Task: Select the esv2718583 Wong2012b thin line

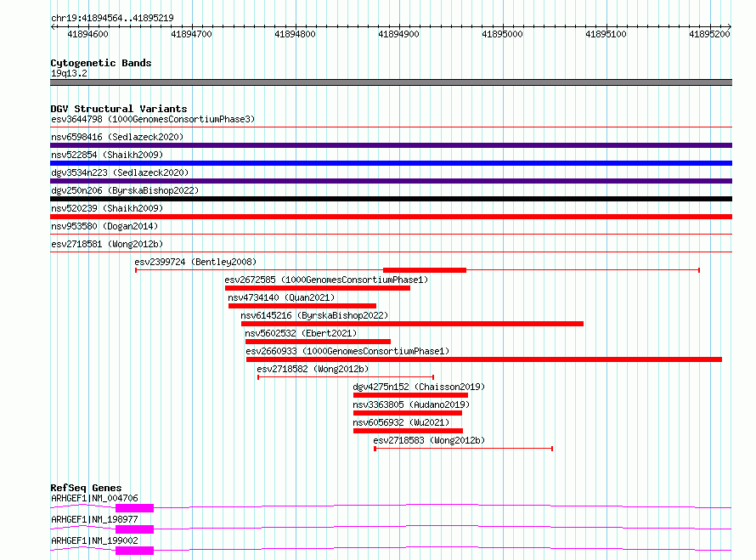Action: coord(463,449)
